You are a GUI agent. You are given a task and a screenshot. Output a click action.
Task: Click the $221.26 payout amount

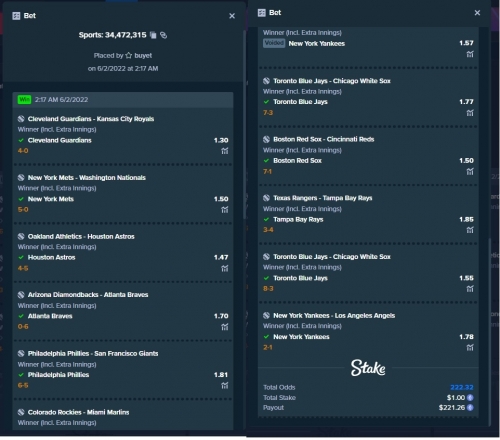coord(452,408)
